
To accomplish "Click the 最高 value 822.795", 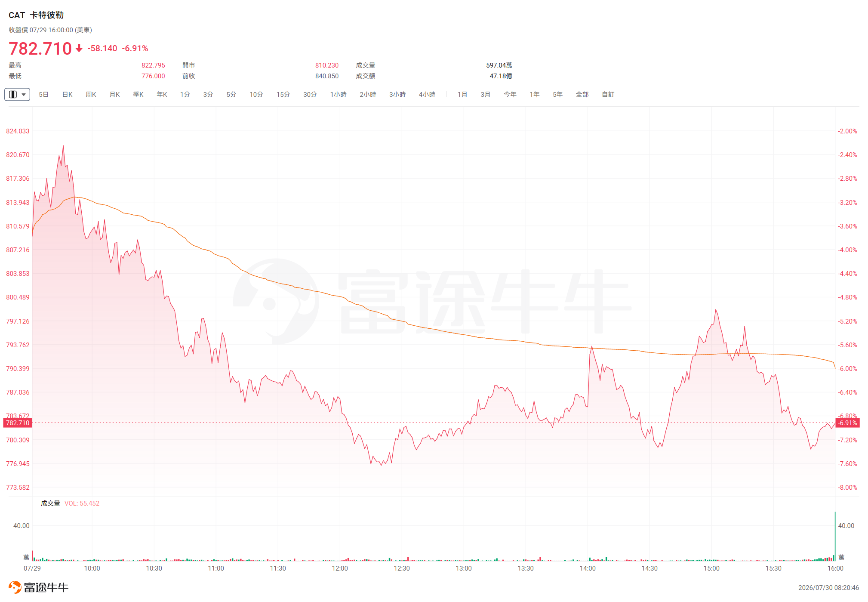I will pyautogui.click(x=153, y=65).
